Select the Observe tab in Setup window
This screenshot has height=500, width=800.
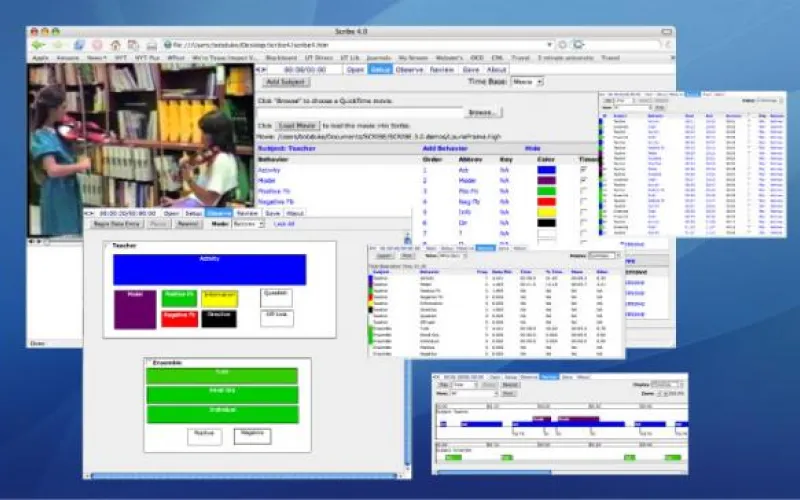pos(410,69)
